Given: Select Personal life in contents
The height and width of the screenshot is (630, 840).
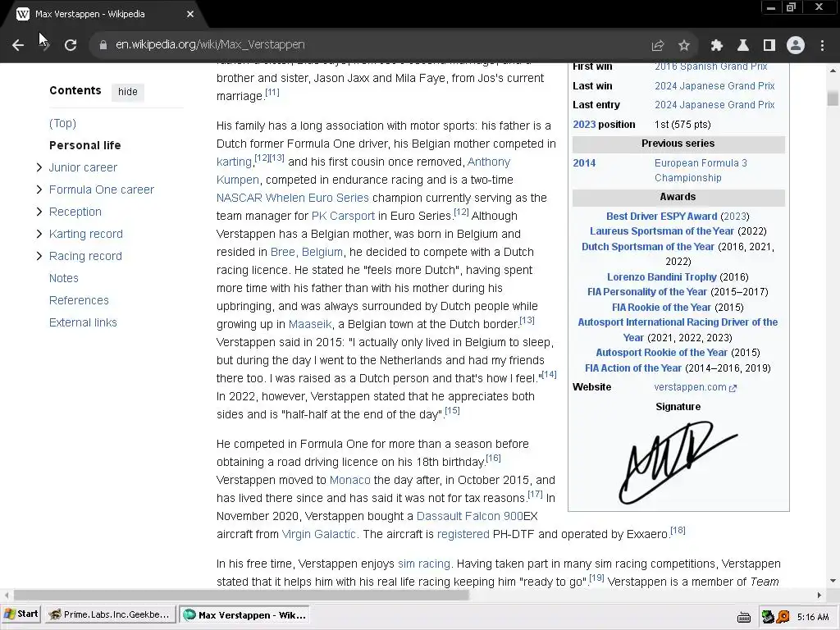Looking at the screenshot, I should click(x=84, y=145).
